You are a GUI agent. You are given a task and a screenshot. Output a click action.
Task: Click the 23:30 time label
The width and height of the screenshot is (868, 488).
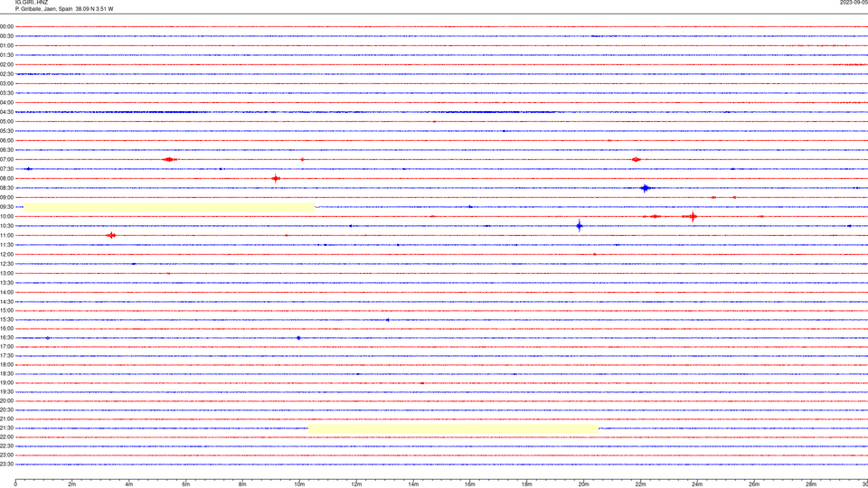[x=6, y=465]
